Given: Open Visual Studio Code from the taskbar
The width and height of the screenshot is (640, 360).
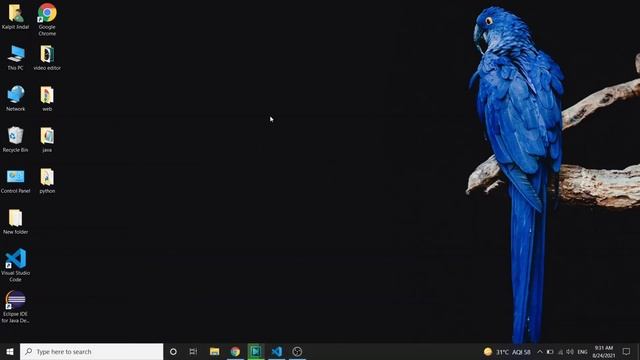Looking at the screenshot, I should tap(277, 351).
